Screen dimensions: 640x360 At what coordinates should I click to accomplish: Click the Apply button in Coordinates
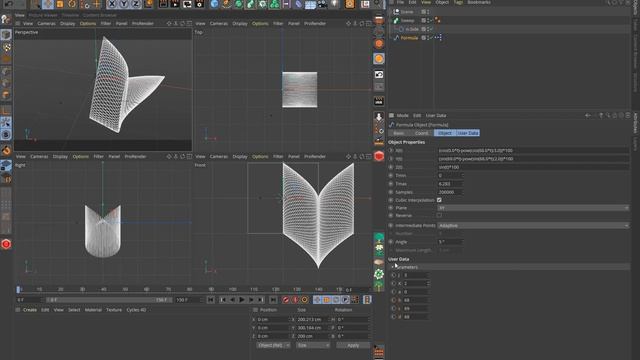coord(353,345)
